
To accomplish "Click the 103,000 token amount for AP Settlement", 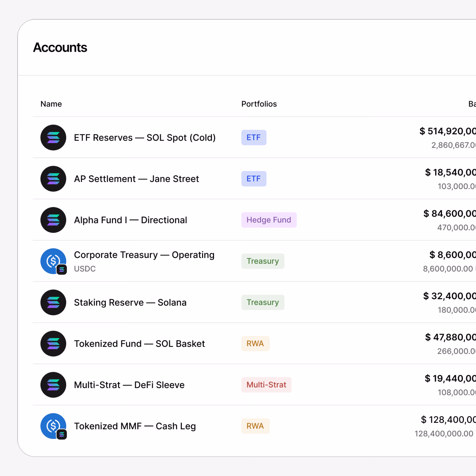I will [457, 186].
